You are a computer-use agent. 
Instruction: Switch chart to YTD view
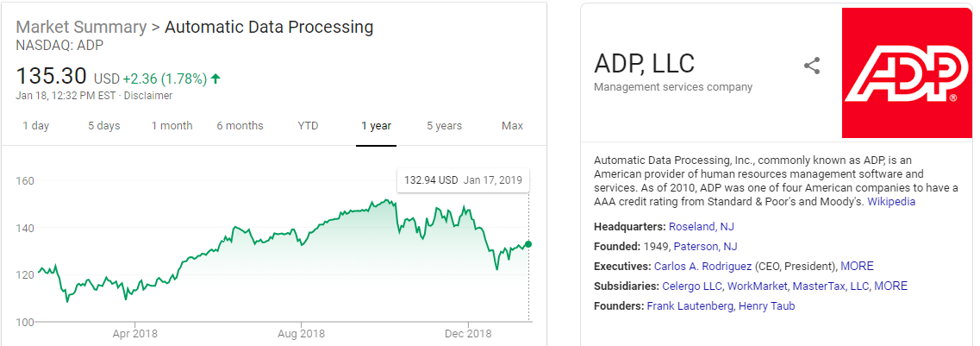308,126
